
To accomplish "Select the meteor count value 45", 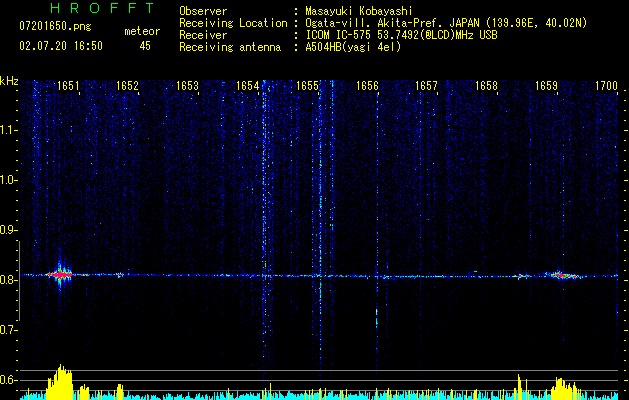I will pos(145,46).
